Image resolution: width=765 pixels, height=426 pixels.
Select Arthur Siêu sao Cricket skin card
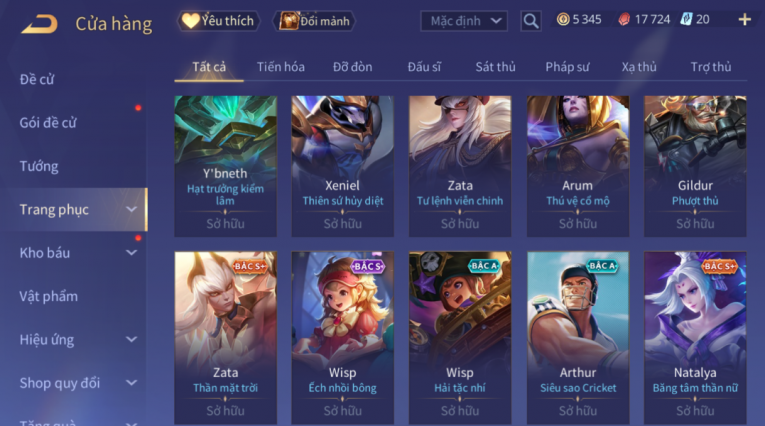pos(578,338)
